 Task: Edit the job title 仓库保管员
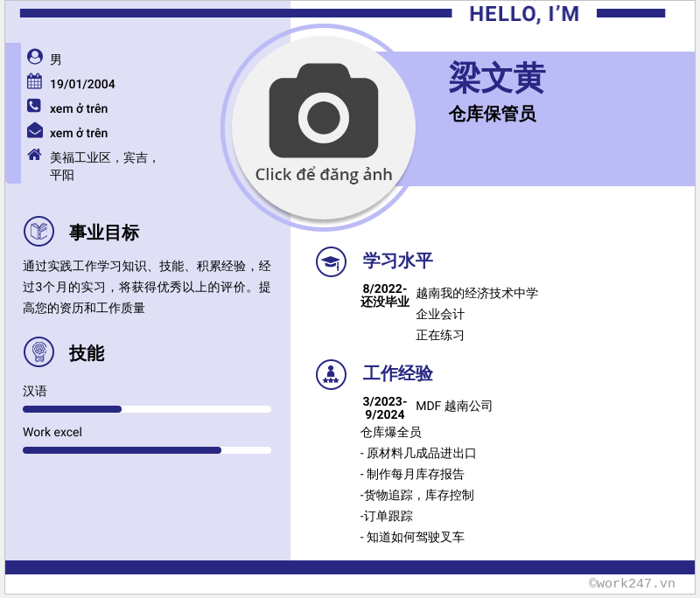coord(492,114)
